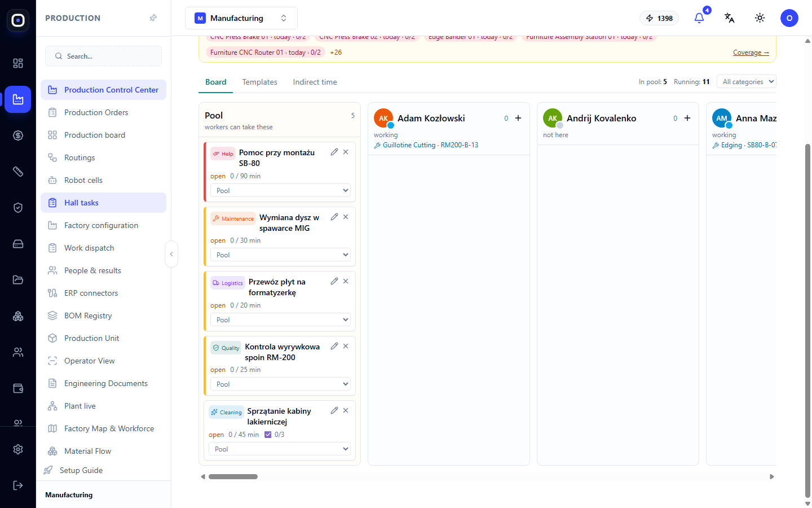Open Production Orders in sidebar
This screenshot has width=812, height=508.
pos(103,112)
